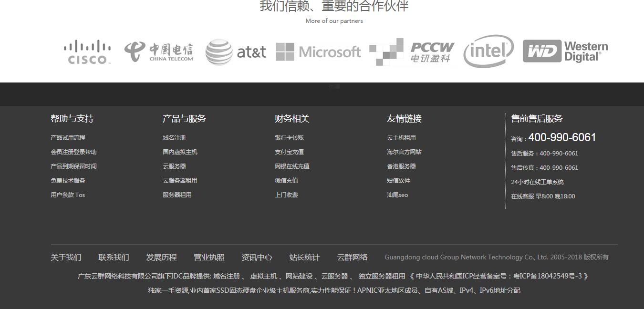Click 服务器租用 under 产品与服务
Viewport: 644px width, 309px height.
[x=177, y=195]
